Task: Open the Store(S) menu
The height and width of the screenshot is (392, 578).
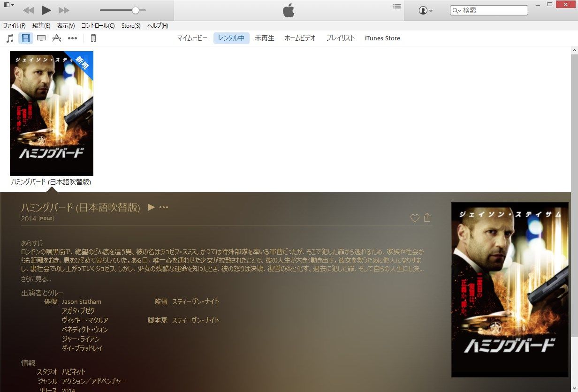Action: 131,26
